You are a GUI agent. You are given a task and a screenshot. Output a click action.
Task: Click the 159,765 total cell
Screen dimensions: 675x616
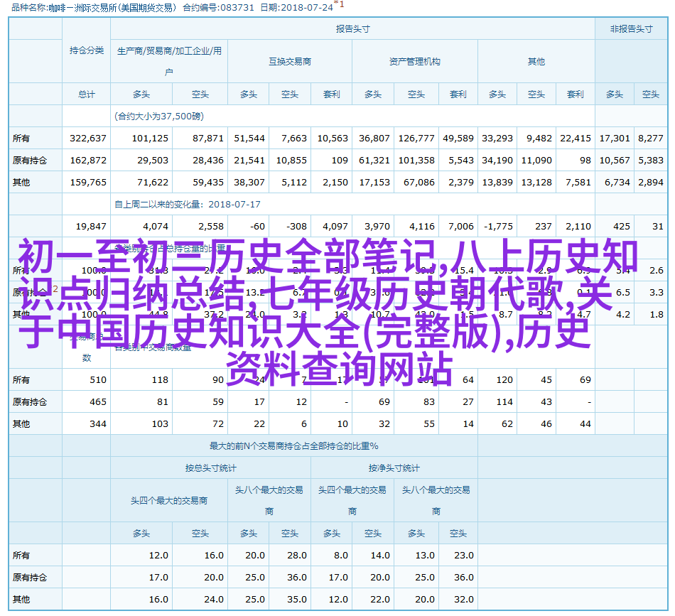click(88, 183)
